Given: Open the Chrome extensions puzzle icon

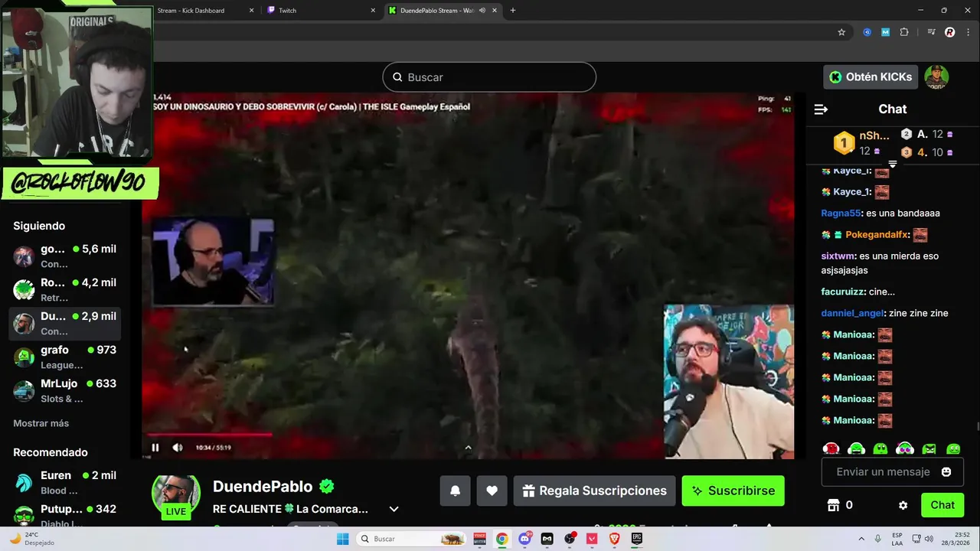Looking at the screenshot, I should point(904,32).
